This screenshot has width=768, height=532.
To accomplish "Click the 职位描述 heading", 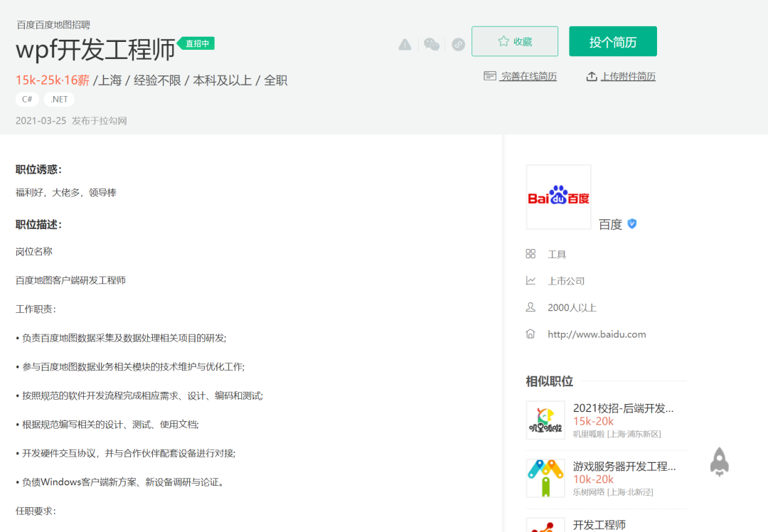I will (38, 224).
